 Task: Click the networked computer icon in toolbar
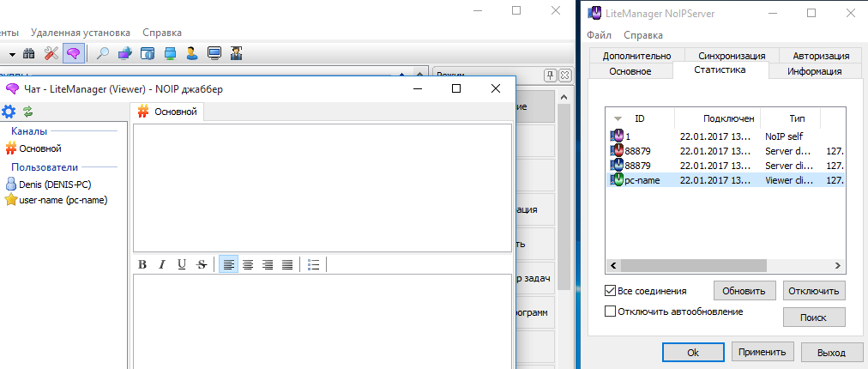click(x=170, y=54)
